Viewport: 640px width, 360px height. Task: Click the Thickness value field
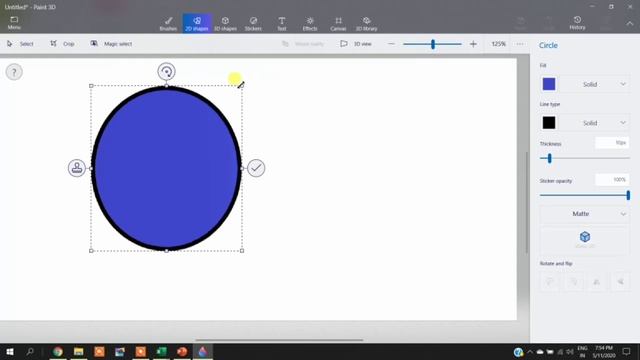612,143
